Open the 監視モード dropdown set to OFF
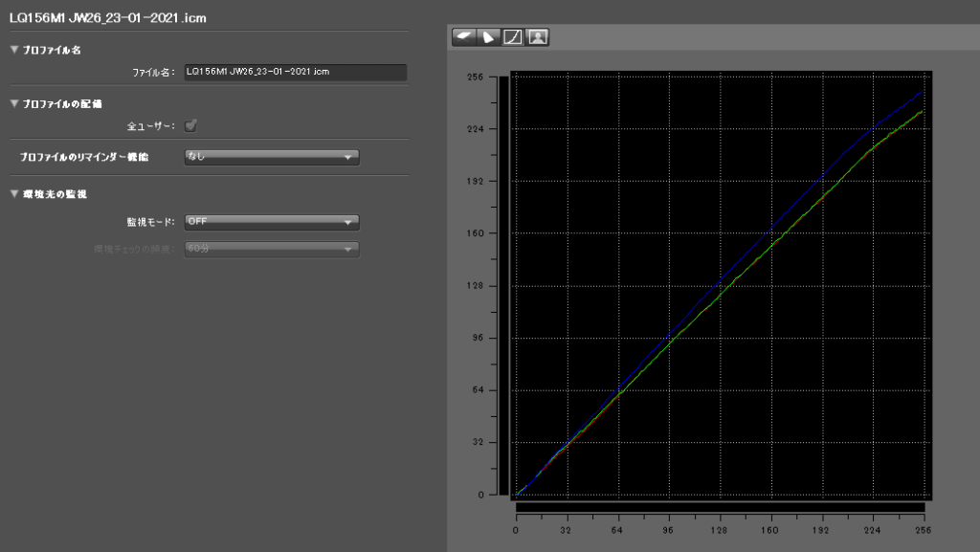Viewport: 980px width, 552px height. (272, 222)
